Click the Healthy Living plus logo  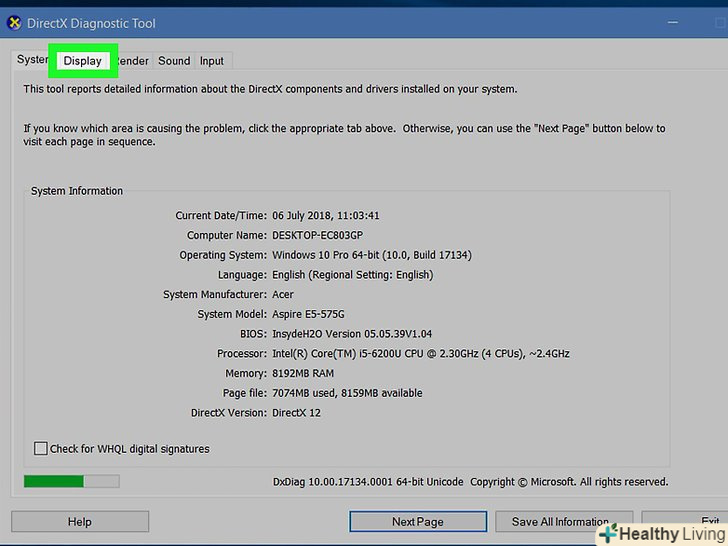pyautogui.click(x=608, y=534)
